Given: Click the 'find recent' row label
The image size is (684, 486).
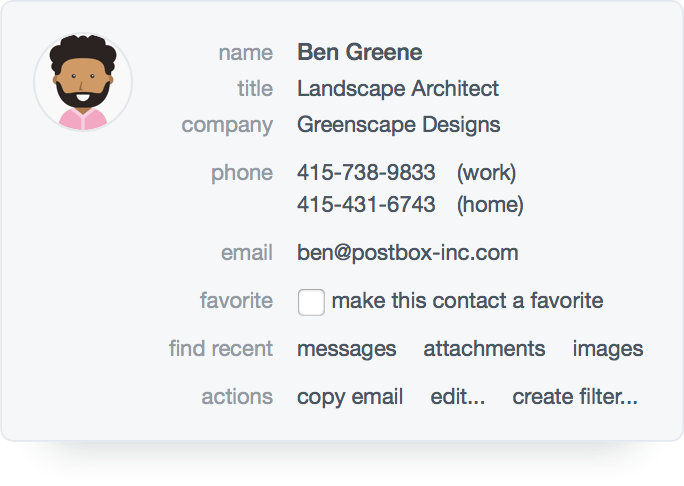Looking at the screenshot, I should pyautogui.click(x=220, y=349).
